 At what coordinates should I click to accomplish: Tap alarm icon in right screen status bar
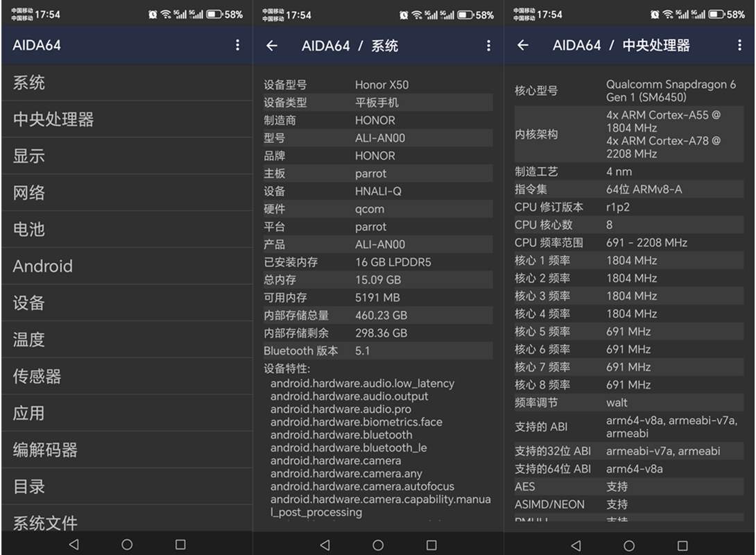655,15
